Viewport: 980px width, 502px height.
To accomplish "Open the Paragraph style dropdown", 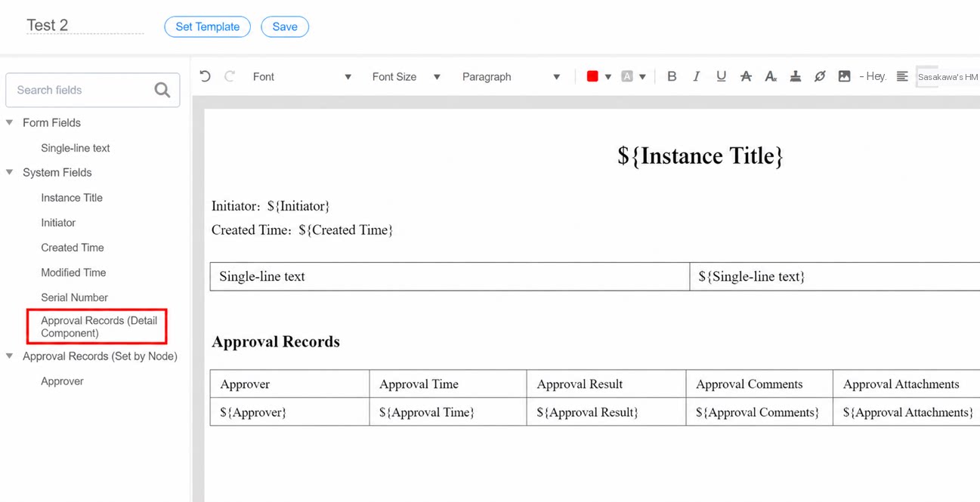I will point(511,77).
